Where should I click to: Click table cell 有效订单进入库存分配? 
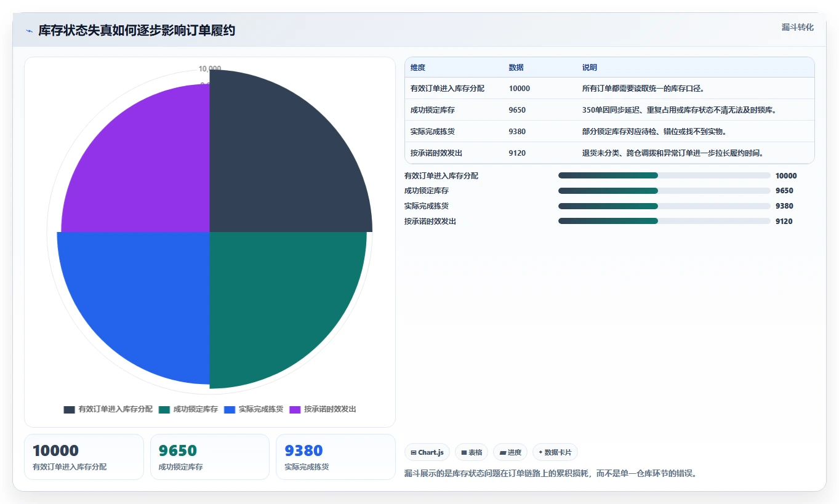click(x=448, y=89)
